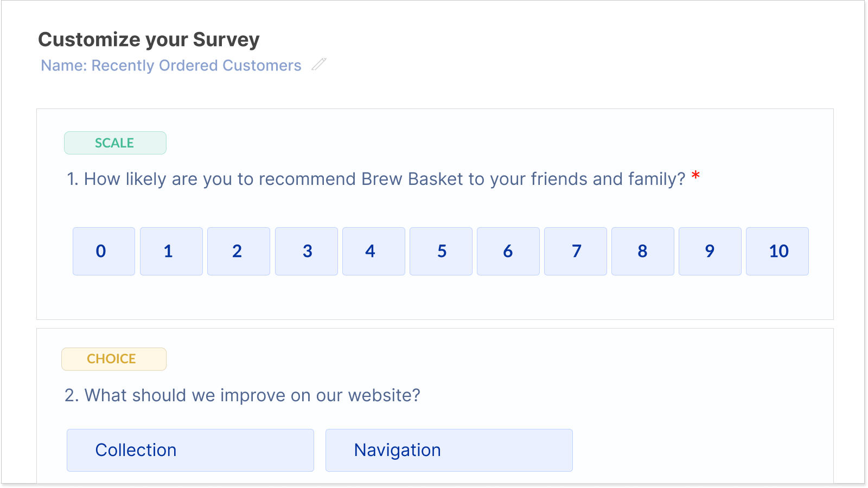This screenshot has width=868, height=488.
Task: Select rating 9 on the scale
Action: pos(710,251)
